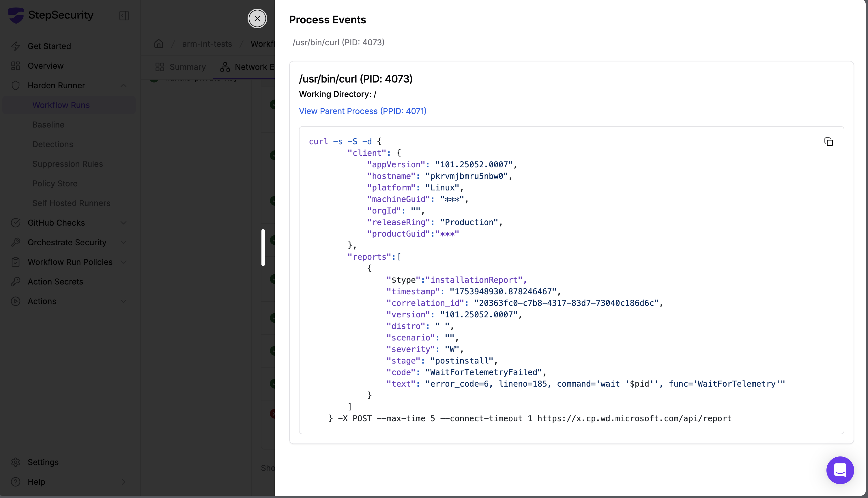Go to home via breadcrumb house icon
The height and width of the screenshot is (498, 868).
tap(159, 44)
